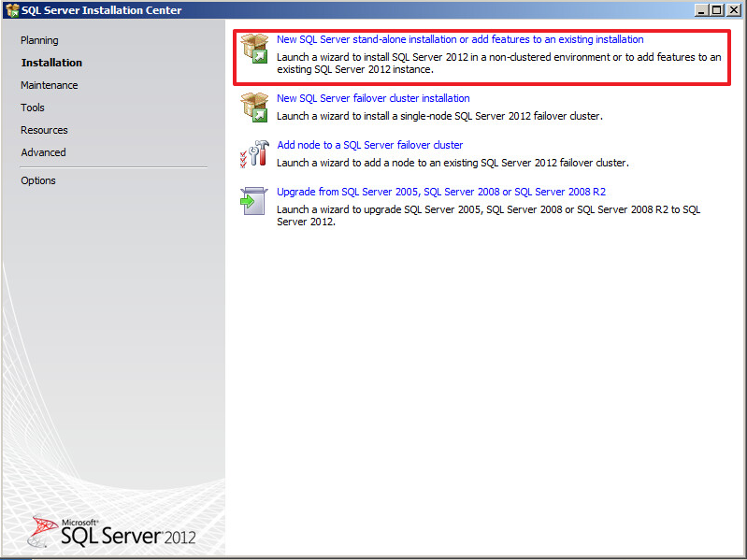
Task: Open the Advanced section
Action: (x=43, y=152)
